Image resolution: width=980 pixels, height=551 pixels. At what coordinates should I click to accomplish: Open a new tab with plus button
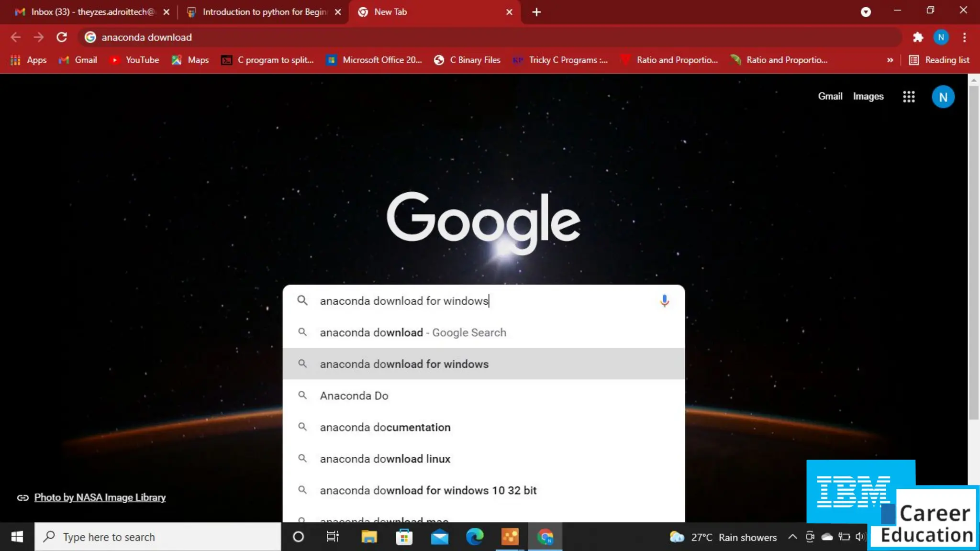tap(536, 12)
